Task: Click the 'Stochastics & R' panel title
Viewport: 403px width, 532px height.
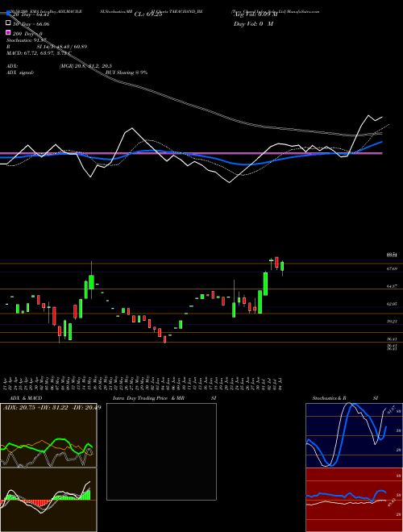Action: click(329, 398)
